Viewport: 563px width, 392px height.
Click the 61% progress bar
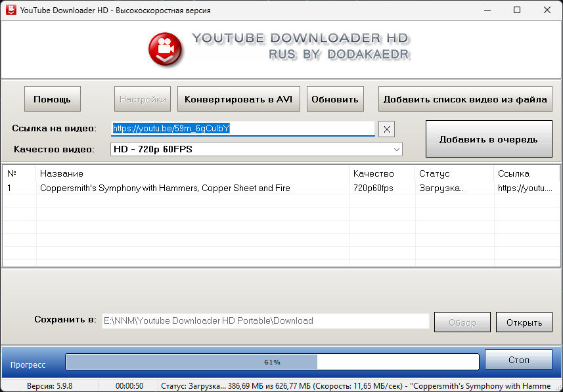tap(272, 362)
